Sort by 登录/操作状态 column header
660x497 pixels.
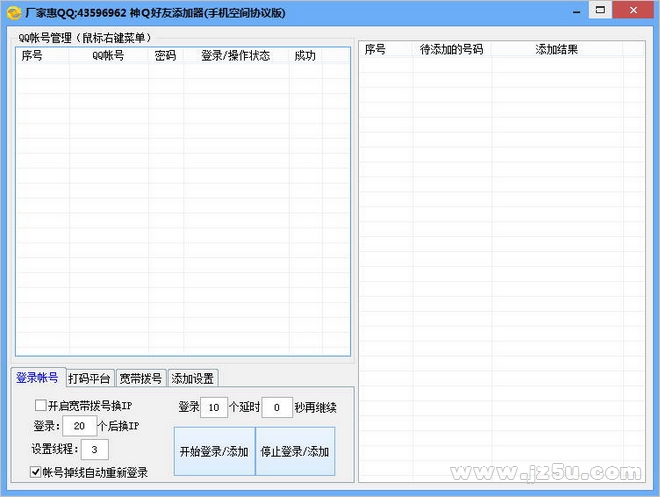pos(235,57)
